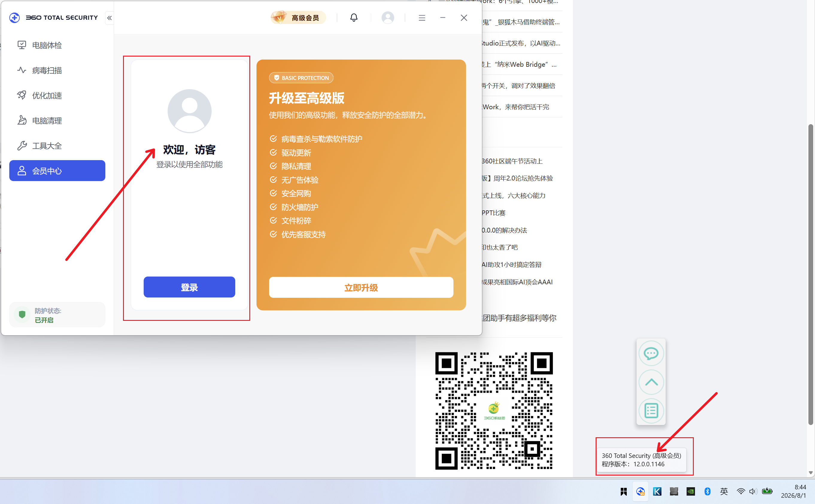Open the link AI助攻1小时搞定答辩
The height and width of the screenshot is (504, 815).
click(511, 265)
